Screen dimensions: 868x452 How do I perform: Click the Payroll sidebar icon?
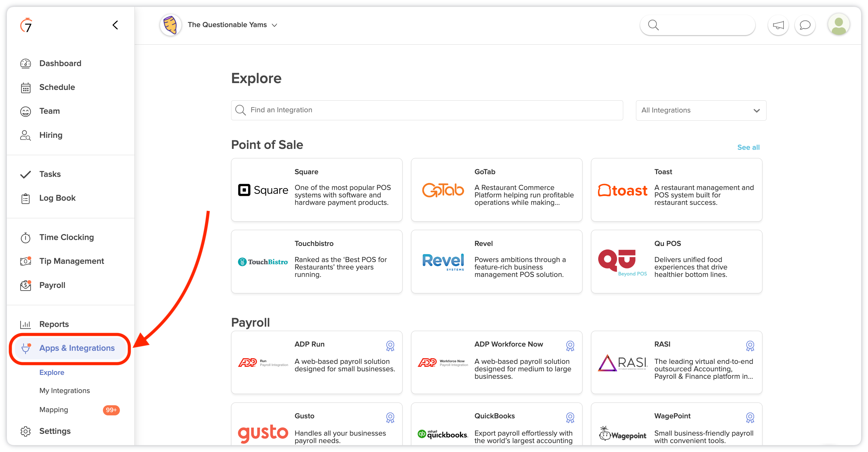coord(26,286)
